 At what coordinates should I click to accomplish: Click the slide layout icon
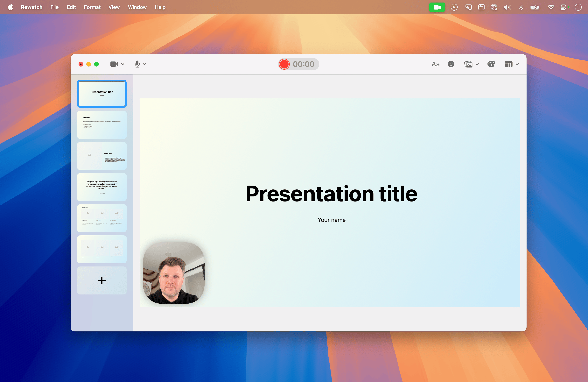point(508,64)
